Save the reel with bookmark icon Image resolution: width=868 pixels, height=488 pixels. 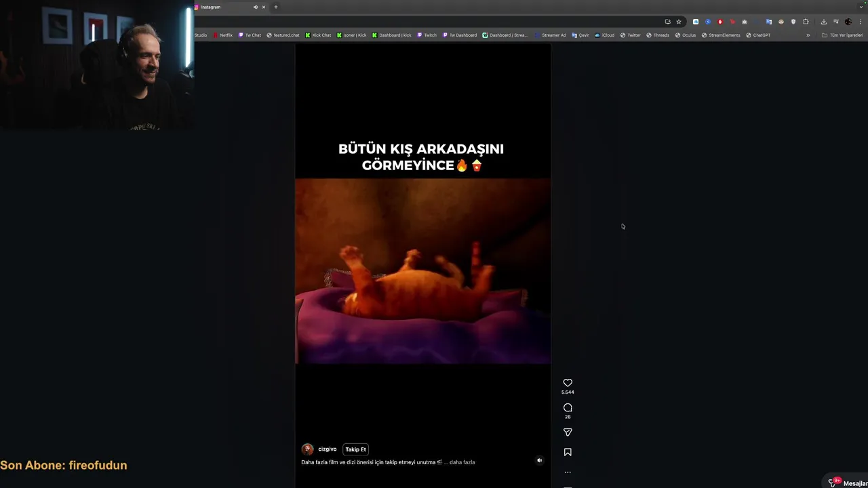coord(568,452)
